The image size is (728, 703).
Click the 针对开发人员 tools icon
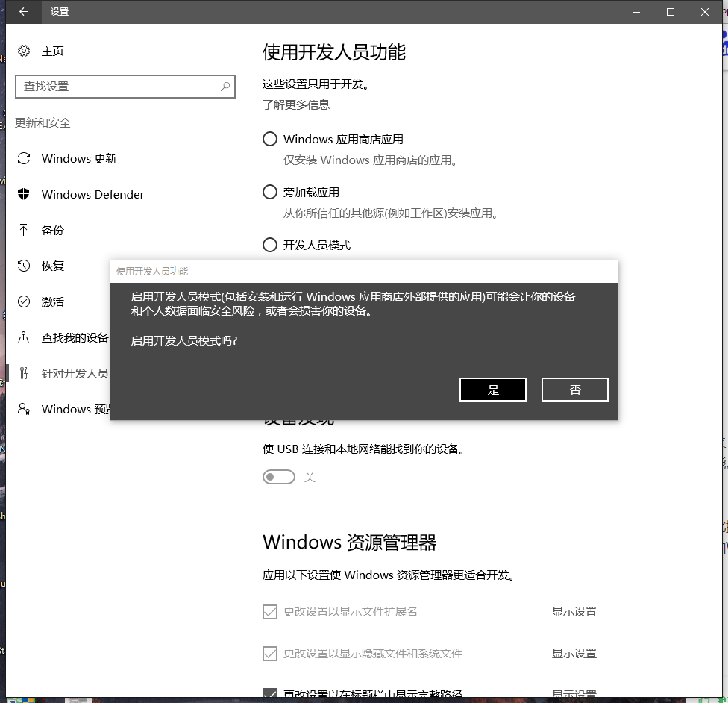pos(24,373)
